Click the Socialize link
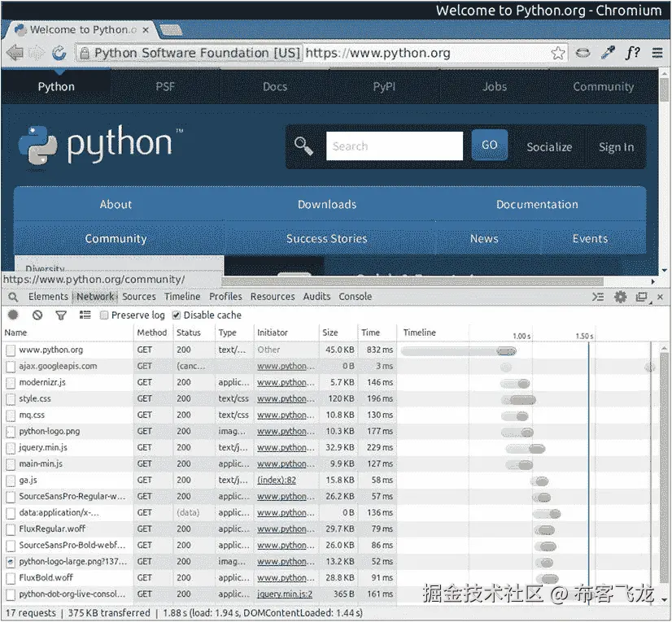The height and width of the screenshot is (622, 672). 549,147
